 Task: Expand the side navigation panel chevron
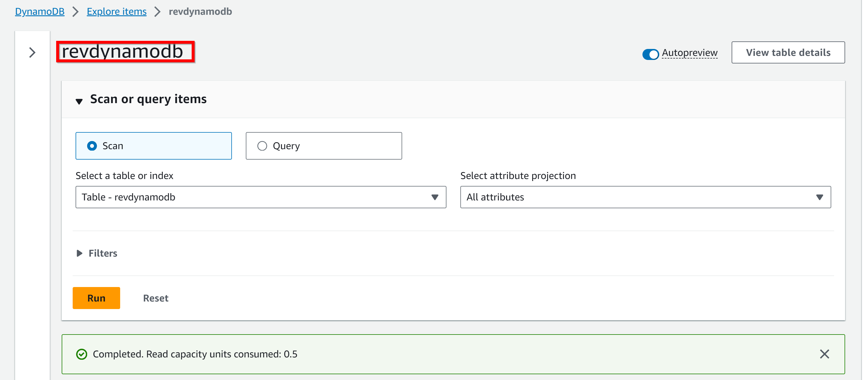[32, 53]
